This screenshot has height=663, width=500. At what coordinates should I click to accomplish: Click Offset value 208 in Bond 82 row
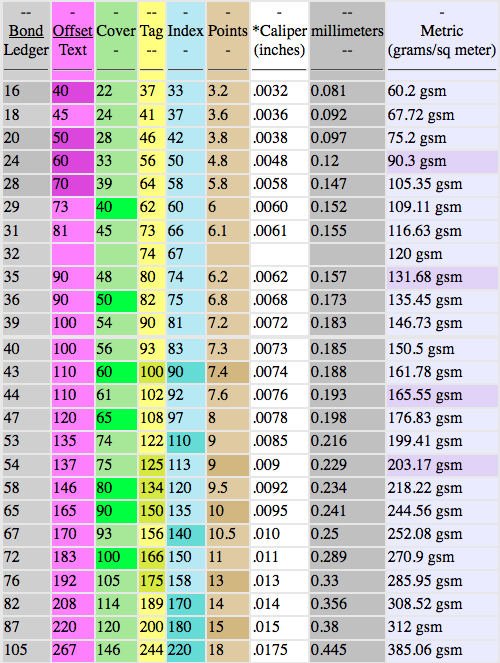[64, 604]
